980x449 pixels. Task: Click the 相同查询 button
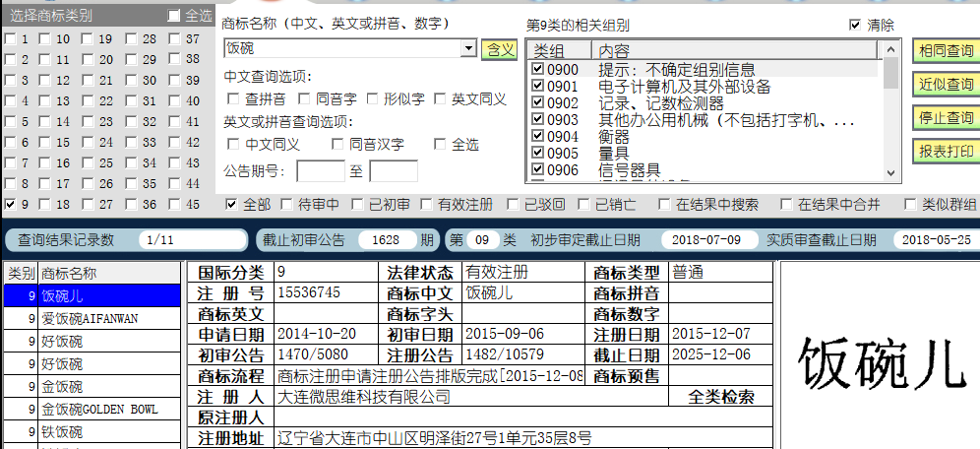pyautogui.click(x=945, y=50)
